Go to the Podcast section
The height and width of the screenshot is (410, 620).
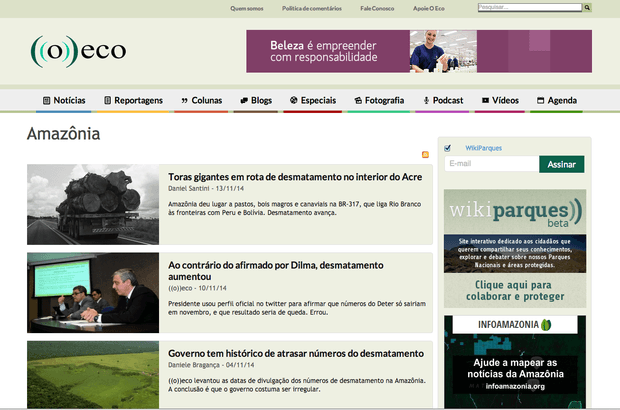(442, 100)
